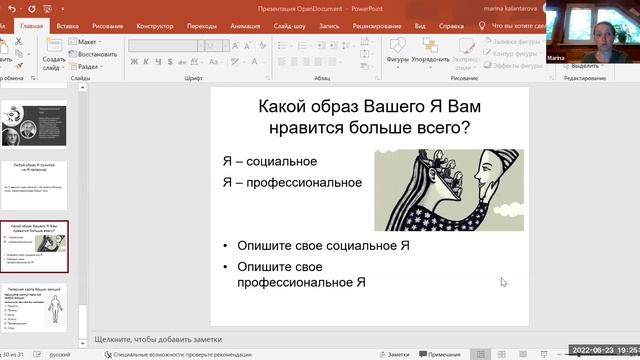The image size is (640, 360).
Task: Expand the Выделить selection dropdown
Action: tap(584, 66)
